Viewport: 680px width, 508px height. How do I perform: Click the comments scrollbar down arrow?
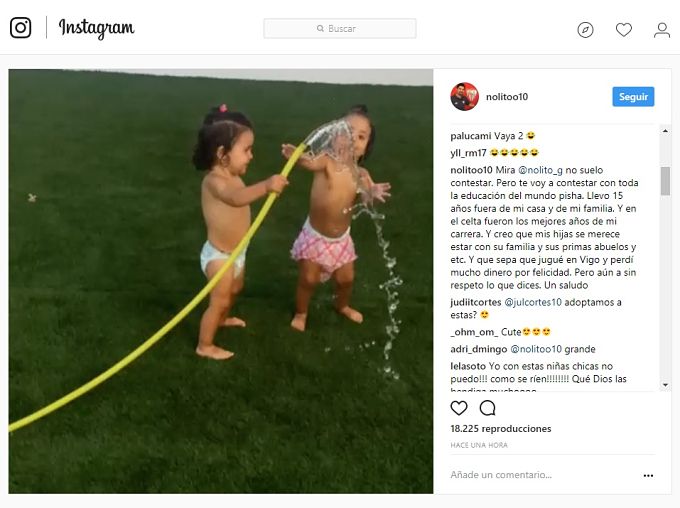tap(665, 385)
